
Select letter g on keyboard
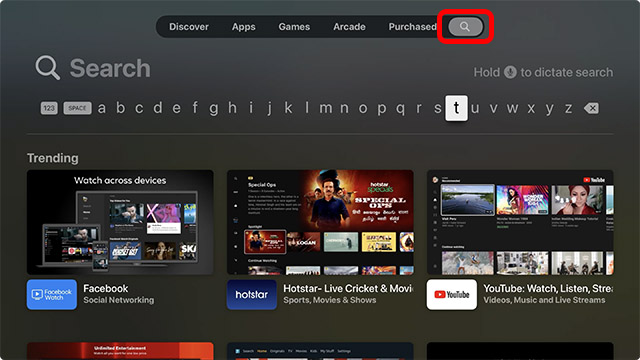(213, 109)
